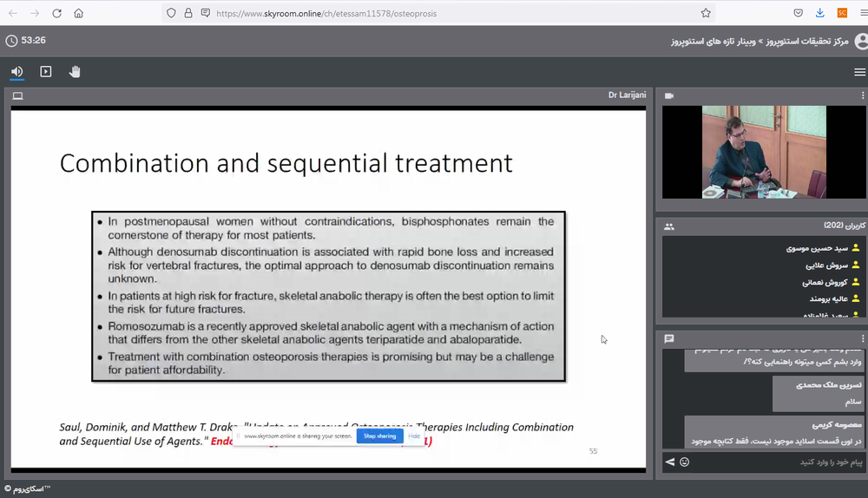Click the emoji smiley icon in chat
Screen dimensions: 868x498
[684, 462]
